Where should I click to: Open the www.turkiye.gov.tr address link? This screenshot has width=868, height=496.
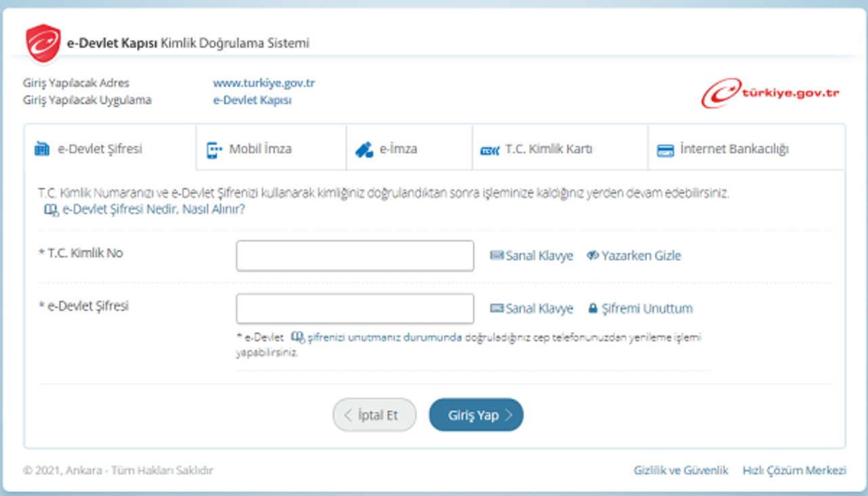[264, 83]
